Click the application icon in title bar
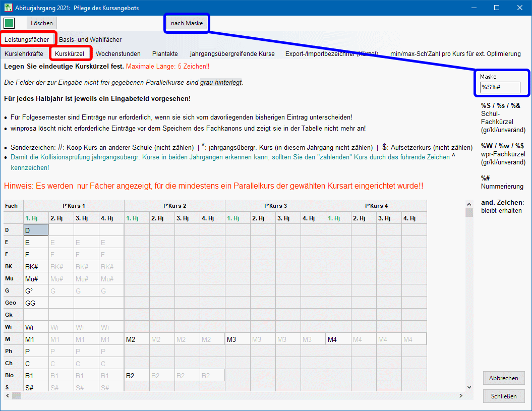Viewport: 532px width, 411px height. coord(8,8)
